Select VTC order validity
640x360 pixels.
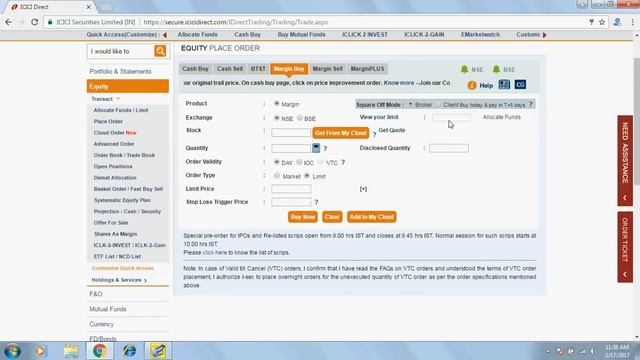coord(321,162)
